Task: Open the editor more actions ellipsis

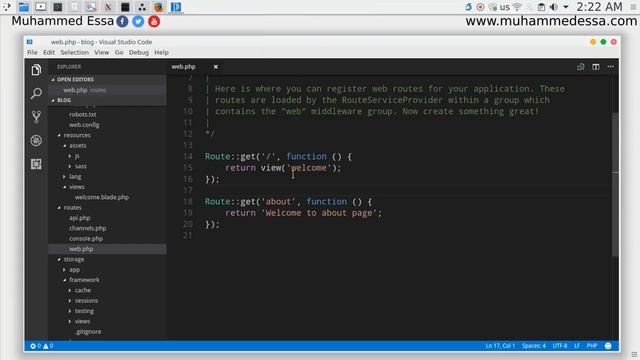Action: click(x=611, y=67)
